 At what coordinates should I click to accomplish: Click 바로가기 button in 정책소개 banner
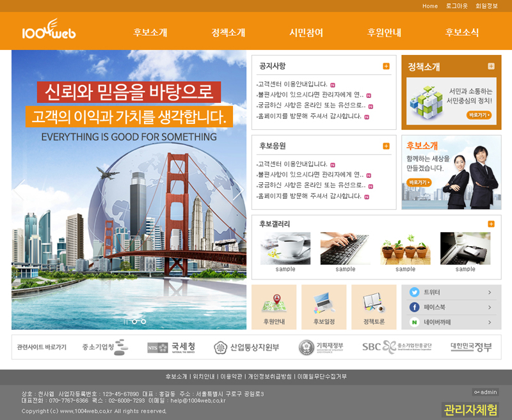(479, 115)
